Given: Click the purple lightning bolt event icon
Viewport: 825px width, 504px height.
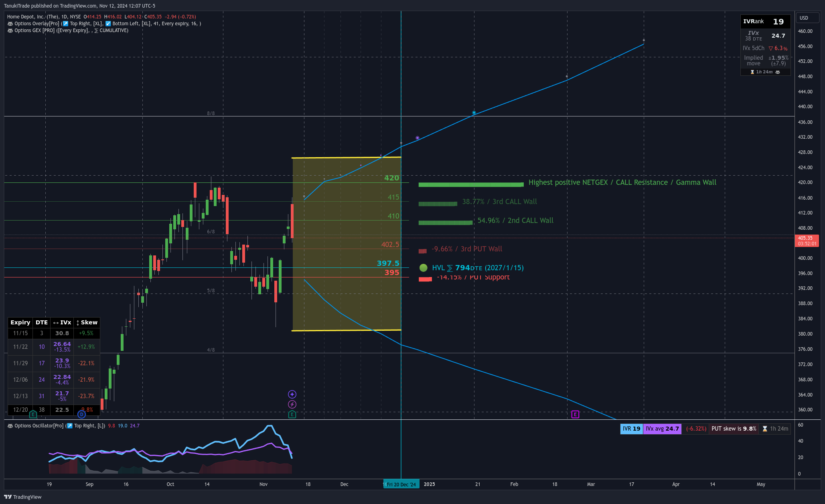Looking at the screenshot, I should click(292, 404).
